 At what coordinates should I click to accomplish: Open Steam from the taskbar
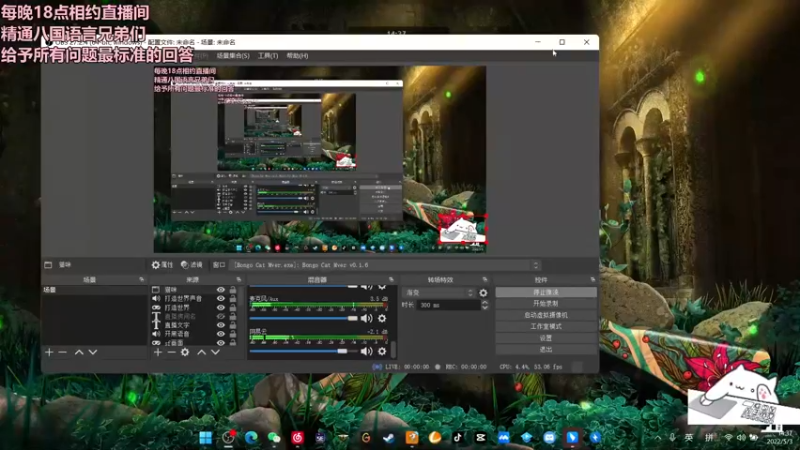[x=389, y=437]
